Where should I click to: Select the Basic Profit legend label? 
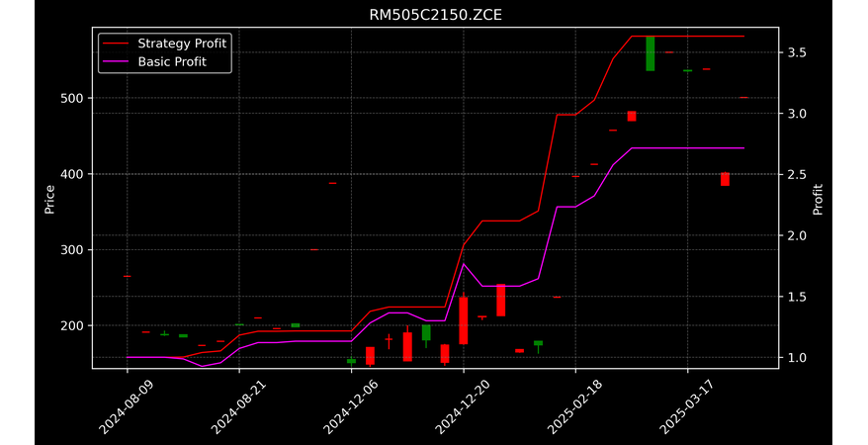click(x=172, y=61)
